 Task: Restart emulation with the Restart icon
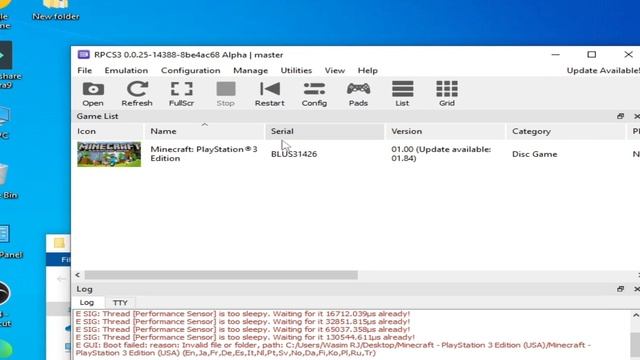tap(270, 94)
